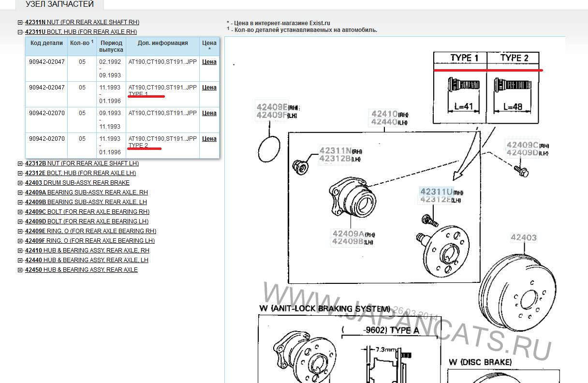The image size is (588, 383).
Task: Open the УЗЕЛ ЗАПЧАСТЕЙ tab
Action: 59,4
